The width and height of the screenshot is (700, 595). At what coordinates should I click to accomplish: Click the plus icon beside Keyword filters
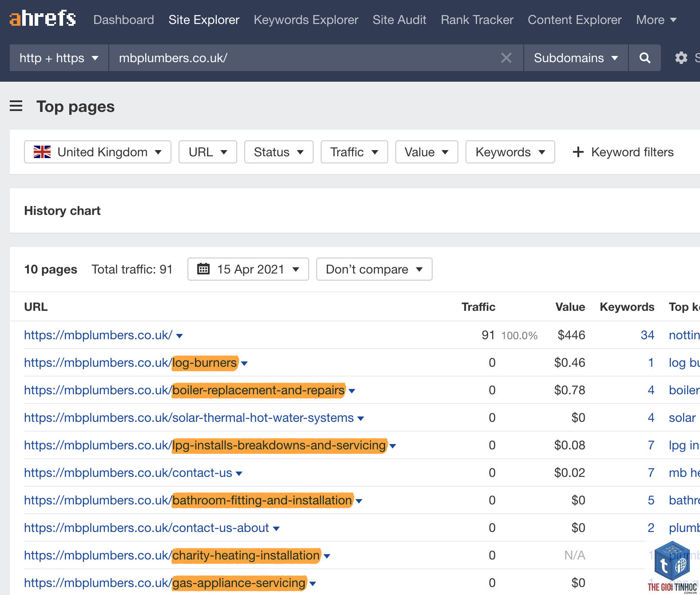[578, 152]
